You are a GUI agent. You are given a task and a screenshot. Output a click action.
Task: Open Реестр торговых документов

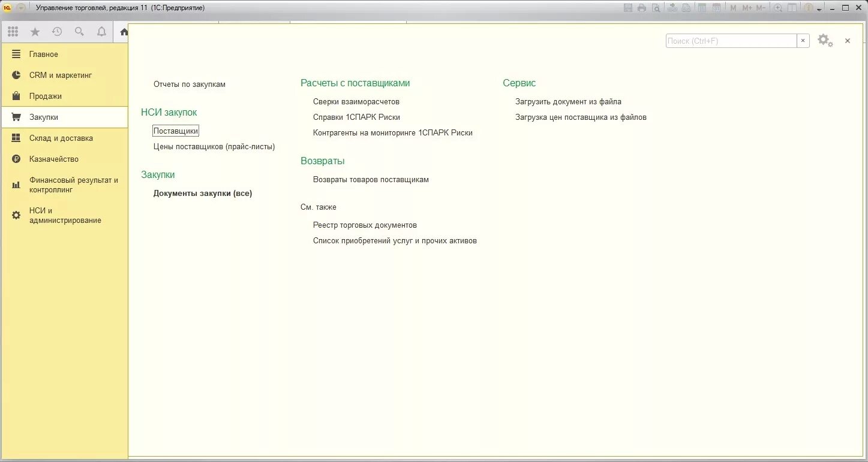click(x=365, y=225)
